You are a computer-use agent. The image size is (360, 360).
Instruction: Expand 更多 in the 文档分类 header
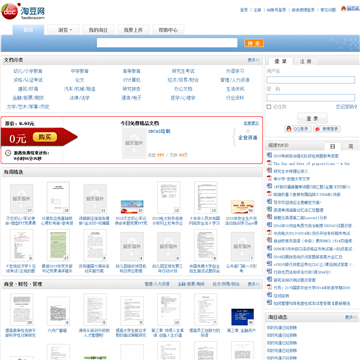(x=253, y=60)
